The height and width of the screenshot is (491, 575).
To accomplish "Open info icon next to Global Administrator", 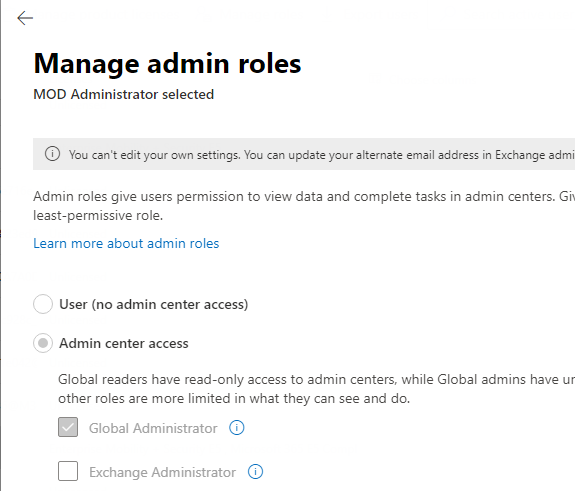I will (x=237, y=428).
